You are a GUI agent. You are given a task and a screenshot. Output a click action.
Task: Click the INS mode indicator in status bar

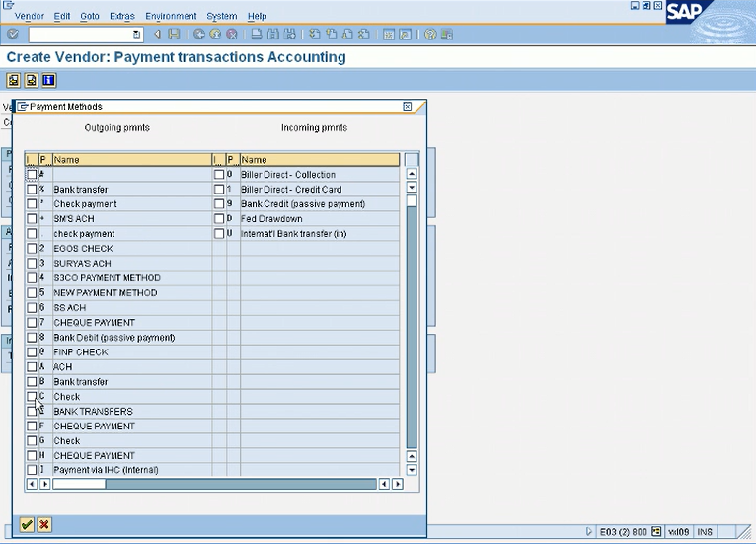coord(705,532)
